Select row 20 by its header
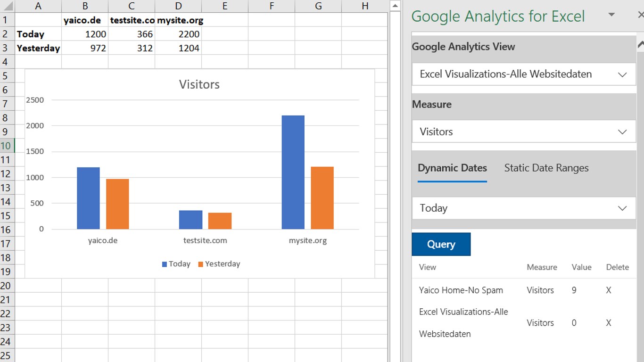 (7, 286)
